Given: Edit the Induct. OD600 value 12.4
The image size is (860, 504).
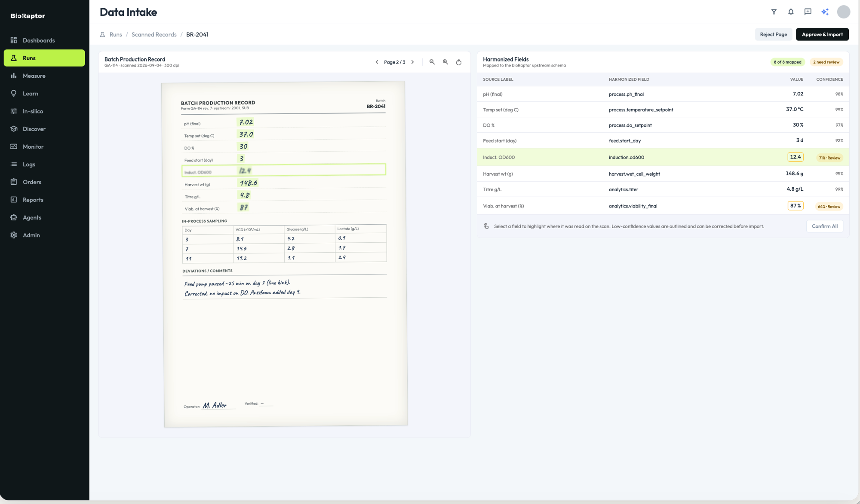Looking at the screenshot, I should pos(795,157).
